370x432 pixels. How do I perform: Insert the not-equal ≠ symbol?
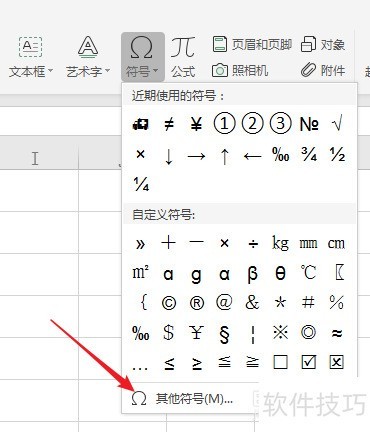tap(169, 124)
